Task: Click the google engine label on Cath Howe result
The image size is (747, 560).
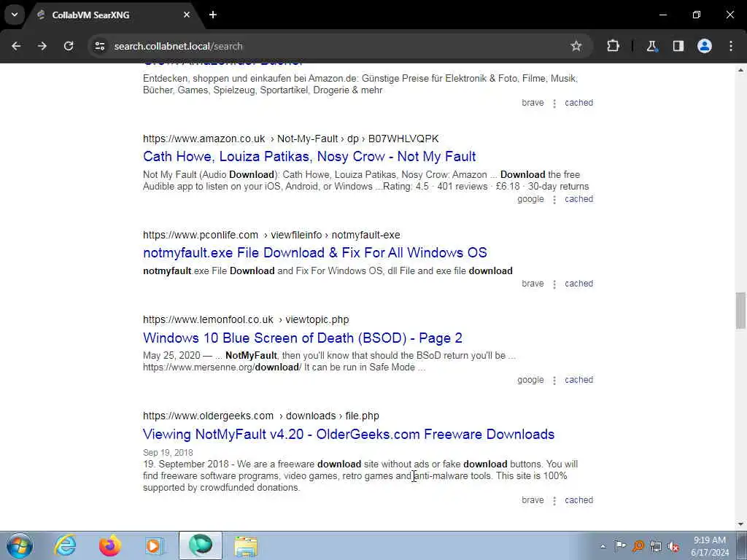Action: point(531,199)
